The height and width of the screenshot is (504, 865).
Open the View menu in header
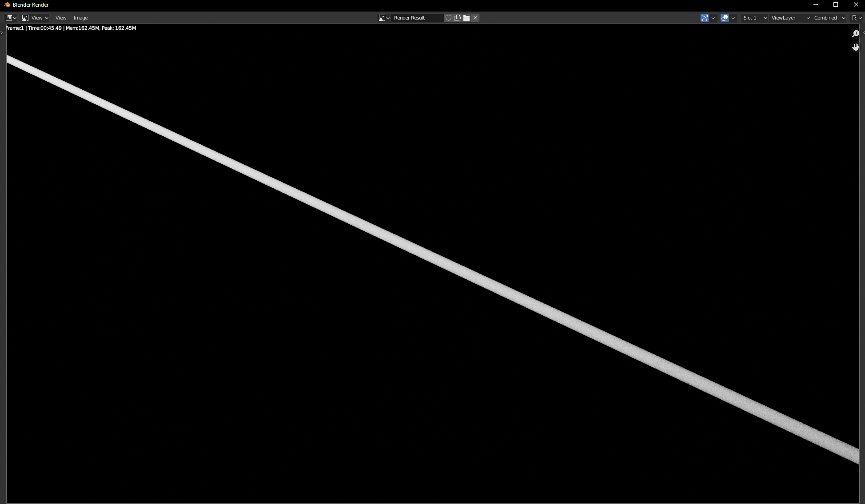tap(61, 18)
